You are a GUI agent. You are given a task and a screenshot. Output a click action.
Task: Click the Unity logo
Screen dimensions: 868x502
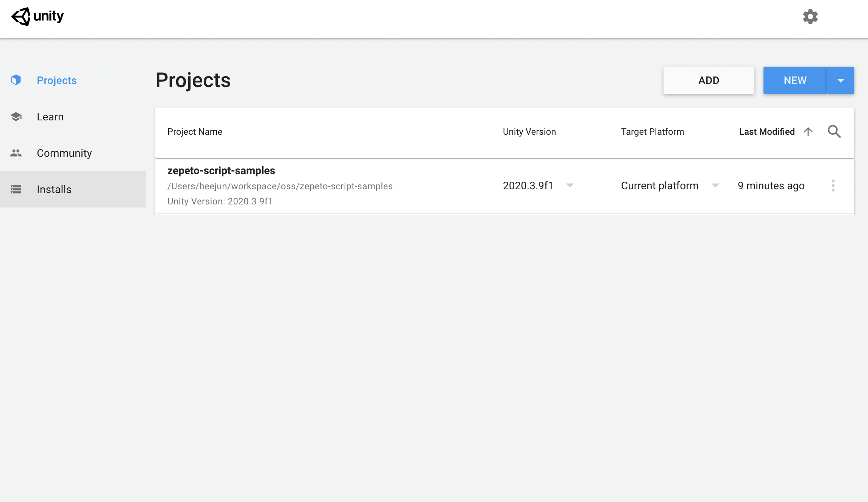(x=37, y=17)
